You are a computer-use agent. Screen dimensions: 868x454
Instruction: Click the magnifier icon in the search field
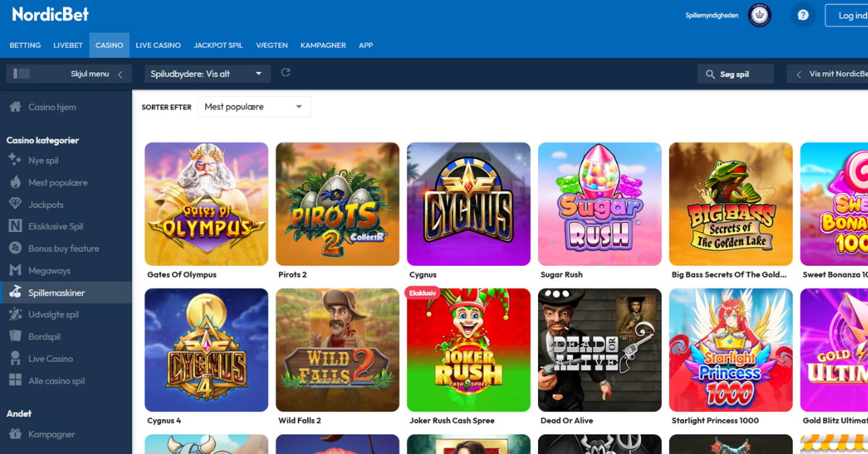(x=710, y=74)
